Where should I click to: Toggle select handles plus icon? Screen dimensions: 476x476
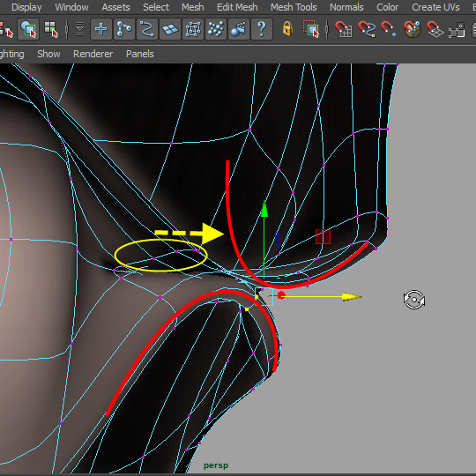[101, 29]
